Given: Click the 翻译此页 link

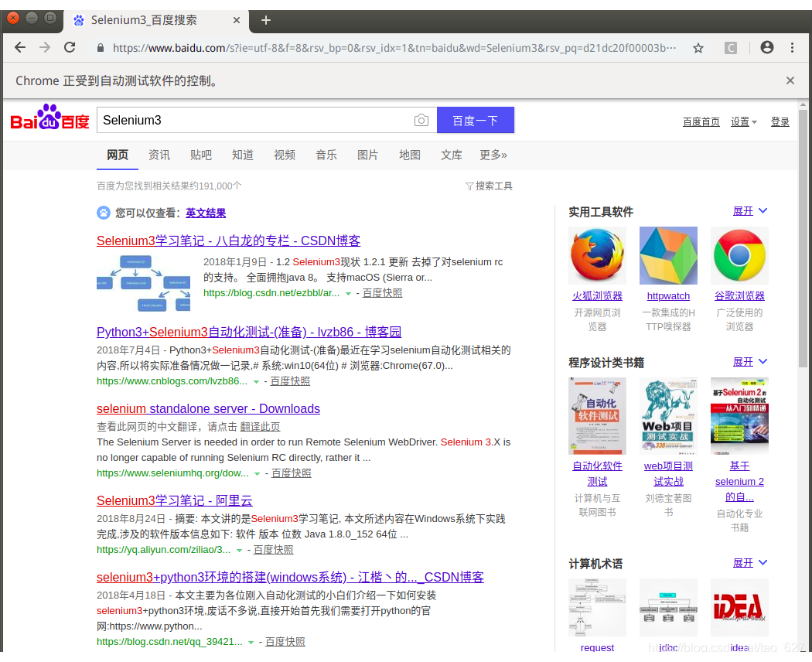Looking at the screenshot, I should [x=260, y=427].
